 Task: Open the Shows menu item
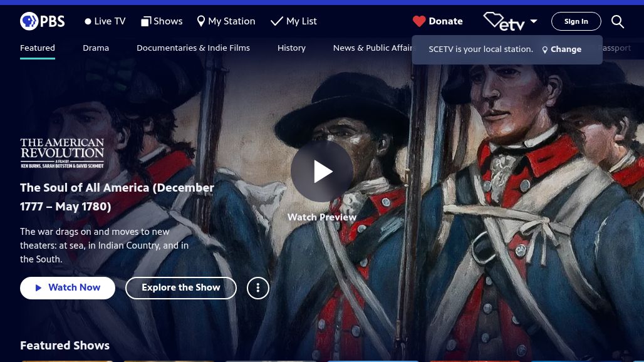162,21
